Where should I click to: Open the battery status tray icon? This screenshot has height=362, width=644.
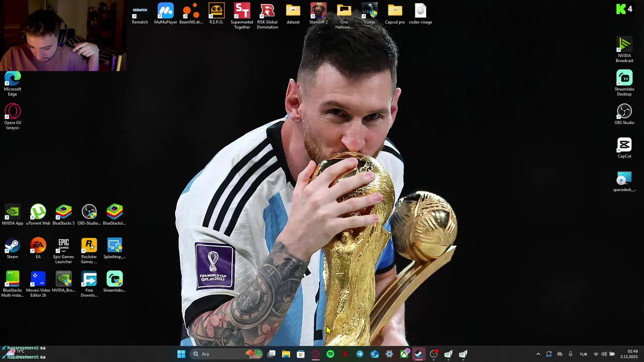612,354
